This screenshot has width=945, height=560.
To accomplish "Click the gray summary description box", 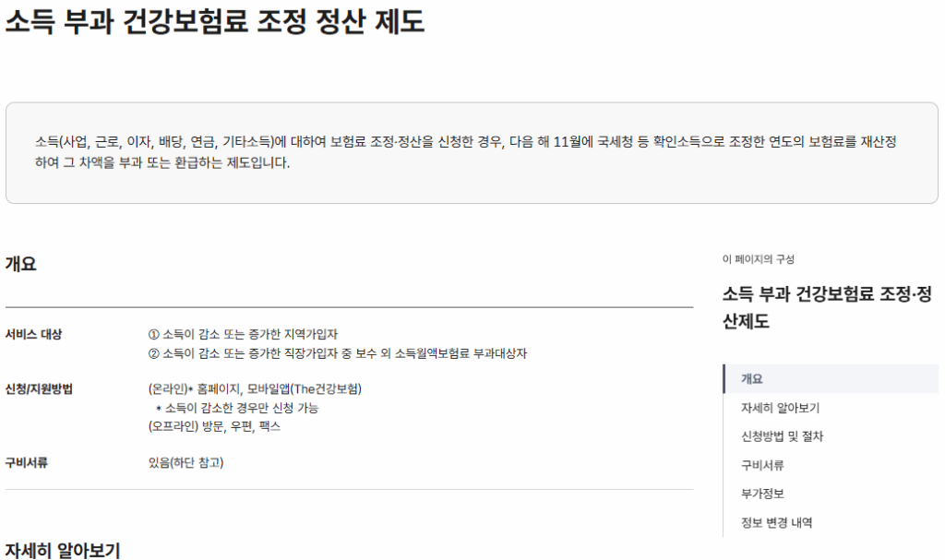I will coord(472,152).
